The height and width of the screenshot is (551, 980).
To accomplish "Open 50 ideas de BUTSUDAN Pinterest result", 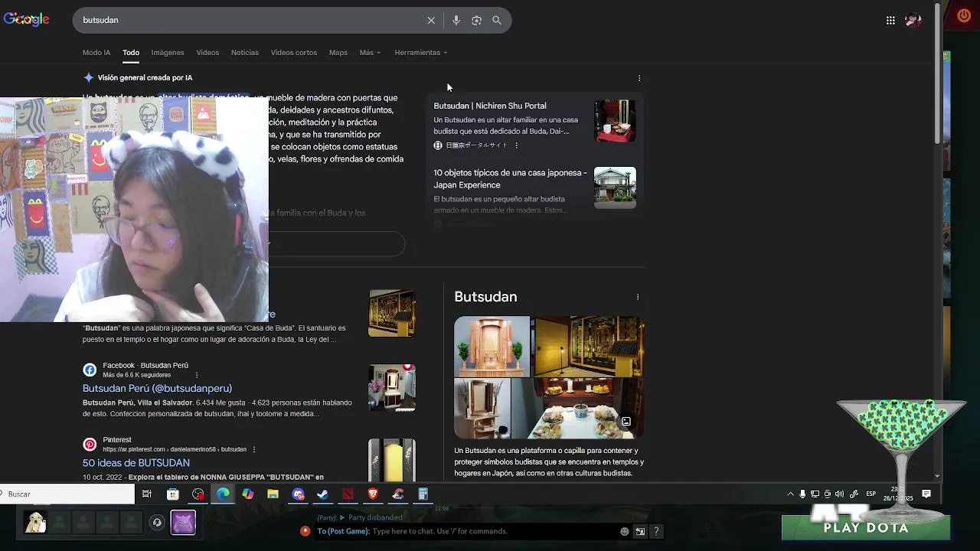I will [136, 463].
